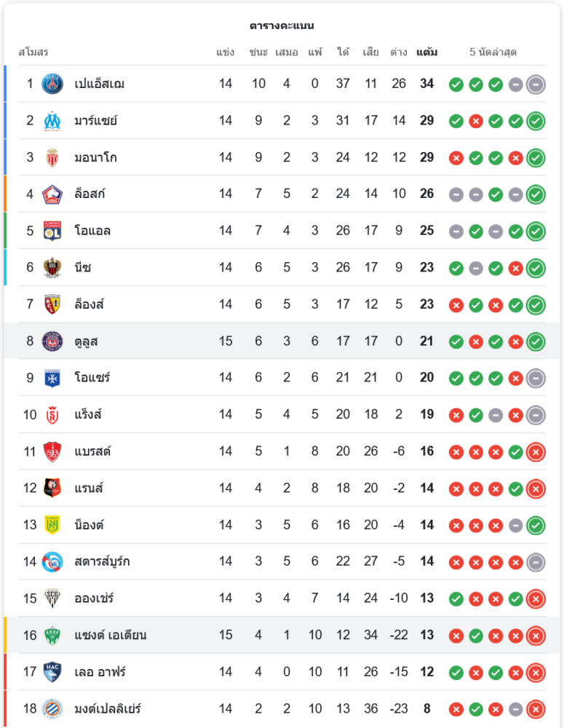The image size is (564, 728).
Task: Open the เปแอ็สเฌ team name link
Action: click(99, 84)
